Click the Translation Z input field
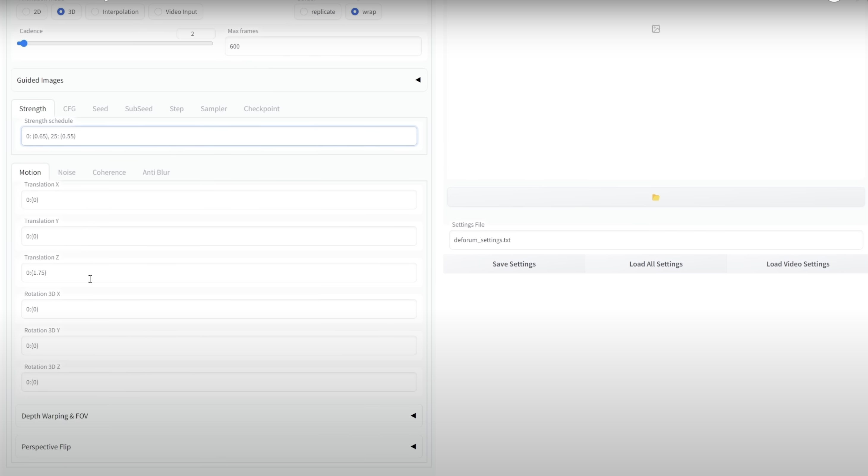Viewport: 868px width, 476px height. 219,273
